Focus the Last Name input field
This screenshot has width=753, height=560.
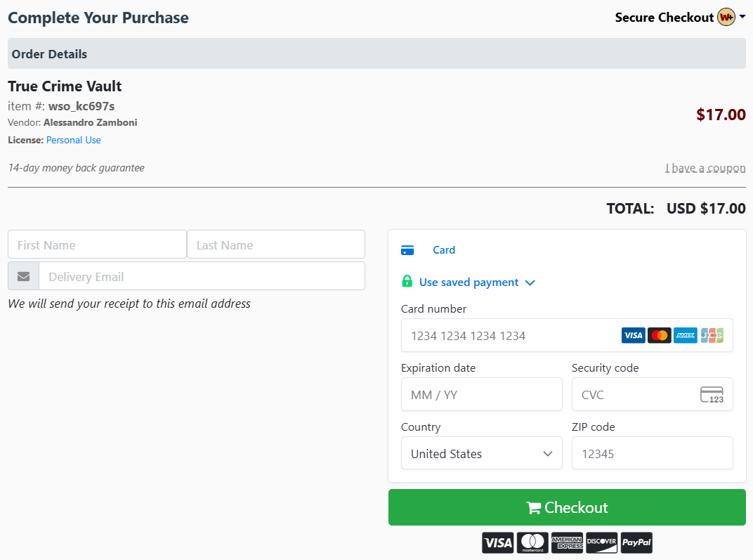(x=276, y=245)
